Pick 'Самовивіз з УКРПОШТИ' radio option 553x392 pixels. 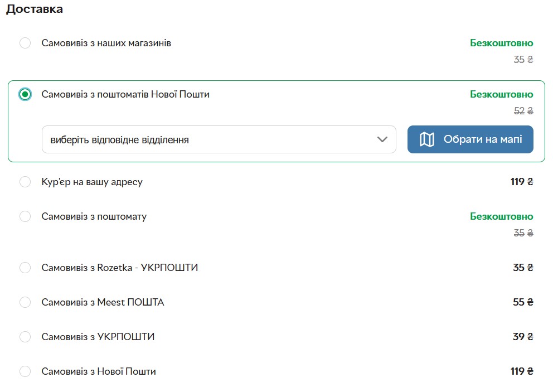pyautogui.click(x=25, y=337)
